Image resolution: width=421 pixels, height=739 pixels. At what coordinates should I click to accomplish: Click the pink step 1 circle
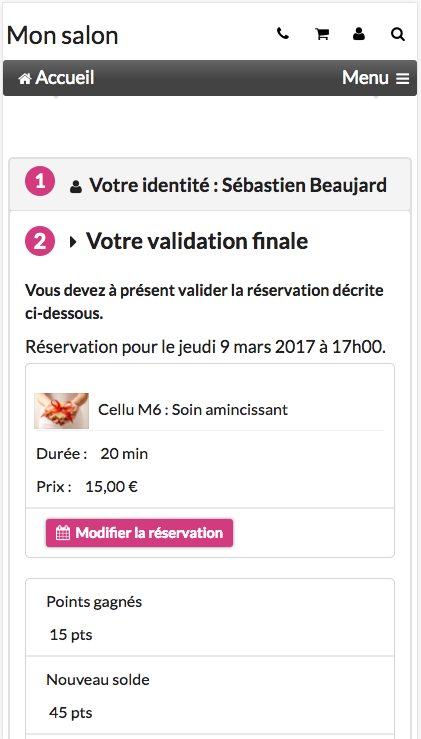[40, 181]
